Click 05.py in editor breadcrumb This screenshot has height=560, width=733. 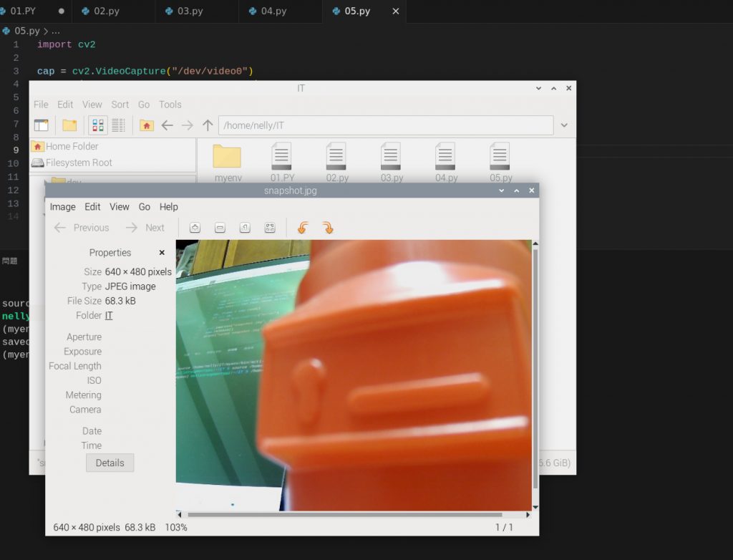coord(27,31)
